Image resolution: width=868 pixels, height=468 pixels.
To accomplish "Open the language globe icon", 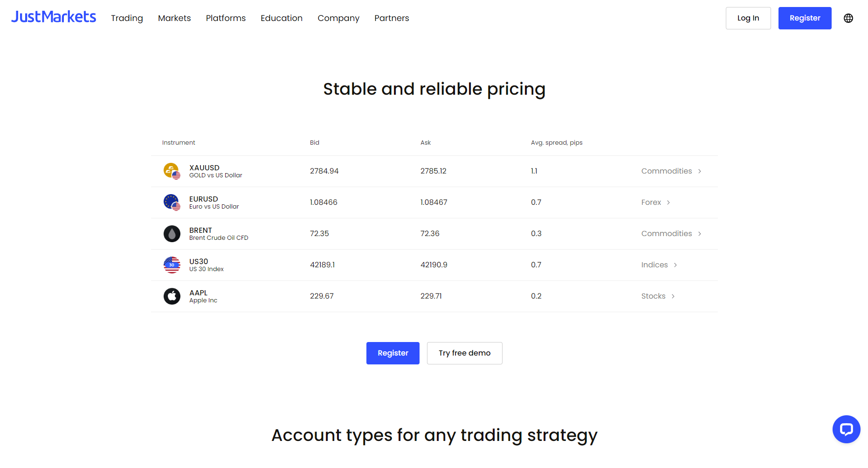I will [x=848, y=18].
